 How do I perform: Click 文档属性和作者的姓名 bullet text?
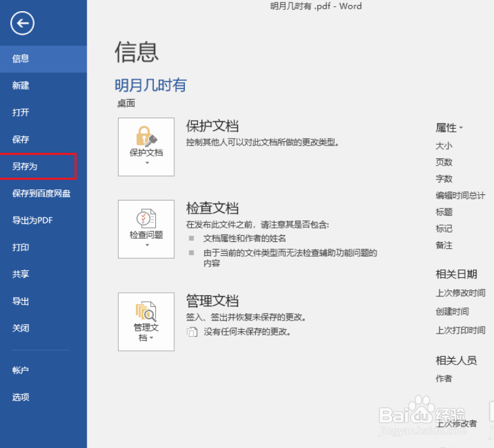(244, 238)
